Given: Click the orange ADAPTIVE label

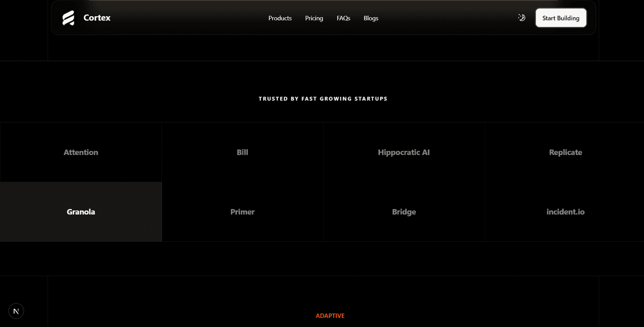Looking at the screenshot, I should tap(330, 316).
